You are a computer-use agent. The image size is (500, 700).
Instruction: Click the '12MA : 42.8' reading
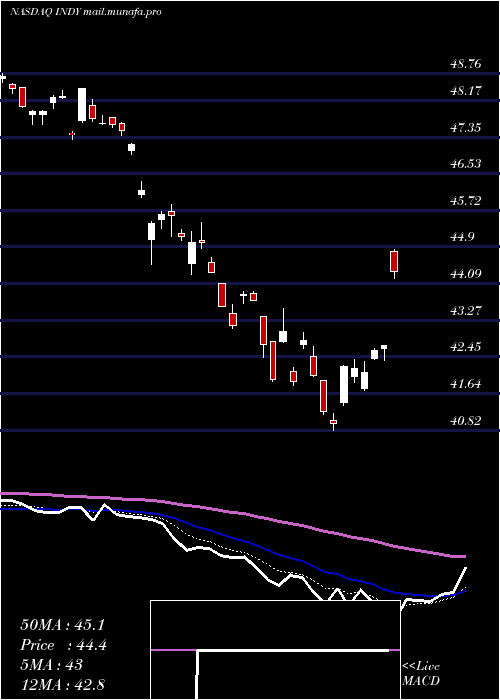click(x=62, y=685)
